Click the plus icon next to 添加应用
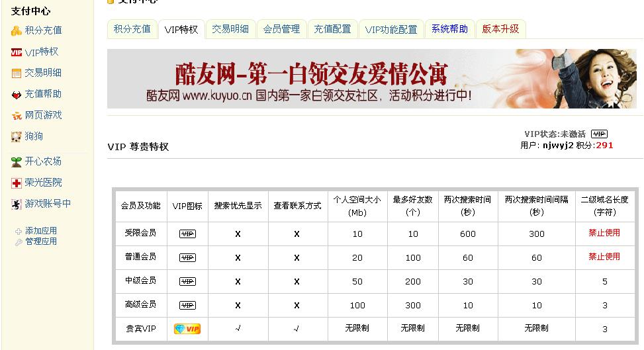This screenshot has width=644, height=350. 19,232
